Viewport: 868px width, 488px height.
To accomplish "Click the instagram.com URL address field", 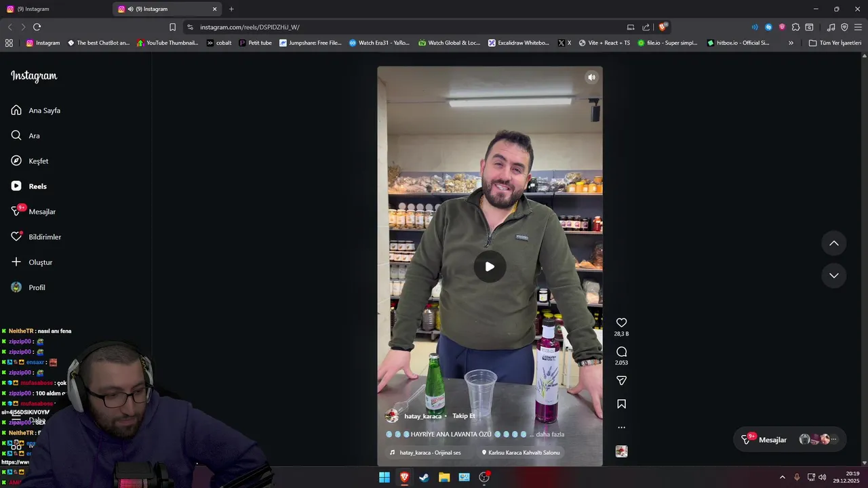I will (407, 27).
